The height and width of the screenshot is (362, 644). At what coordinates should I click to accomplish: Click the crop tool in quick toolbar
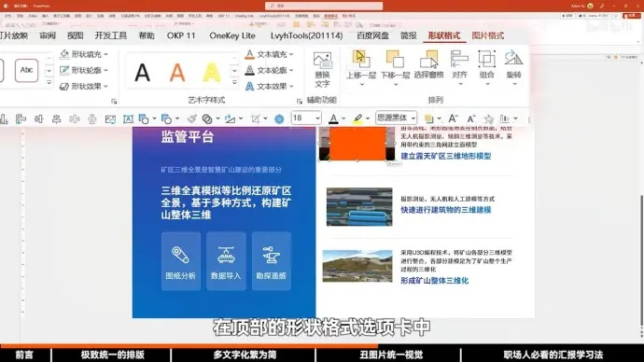pyautogui.click(x=256, y=119)
